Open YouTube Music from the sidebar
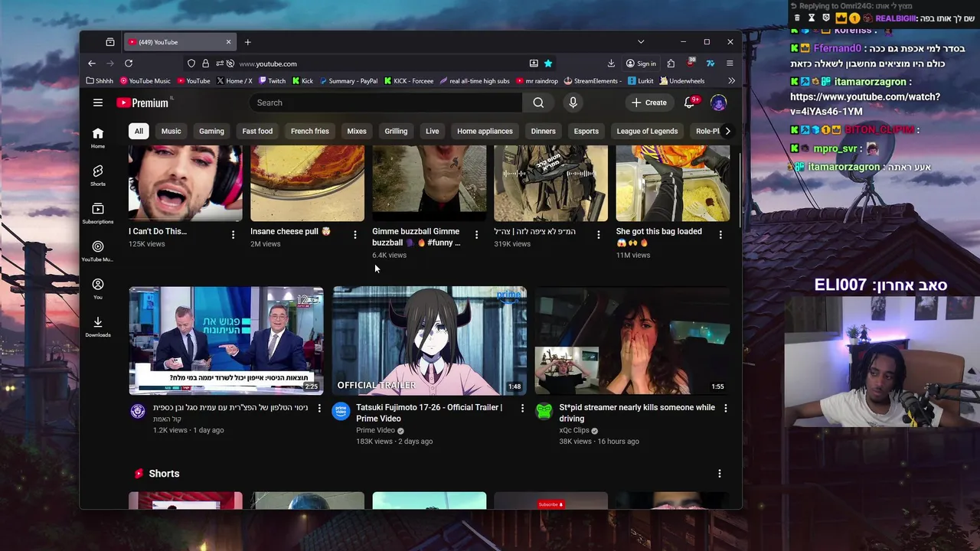Screen dimensions: 980x551 pos(98,251)
